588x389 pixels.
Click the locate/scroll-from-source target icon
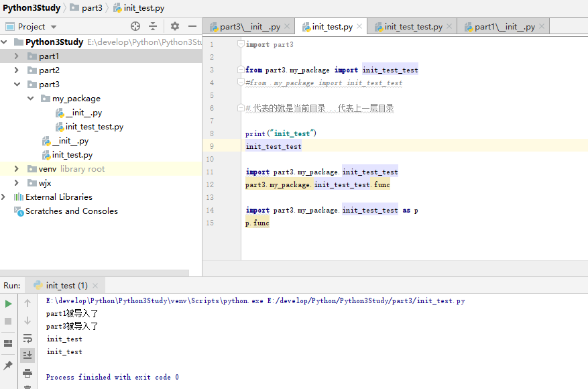click(x=135, y=26)
